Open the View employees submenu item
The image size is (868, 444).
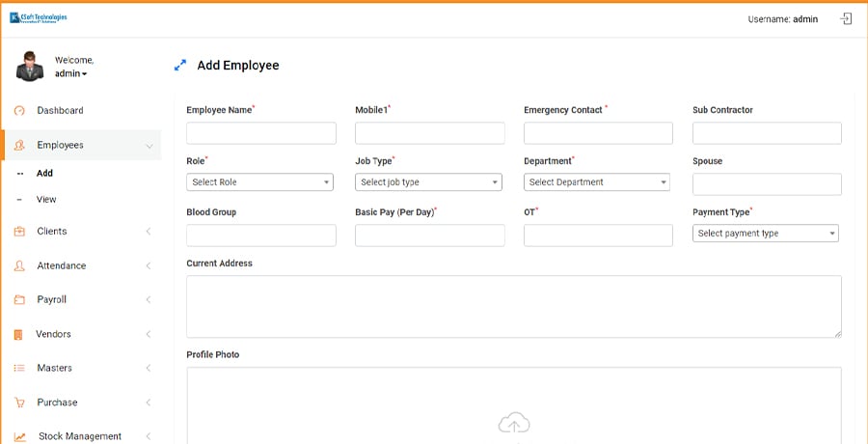[x=46, y=200]
